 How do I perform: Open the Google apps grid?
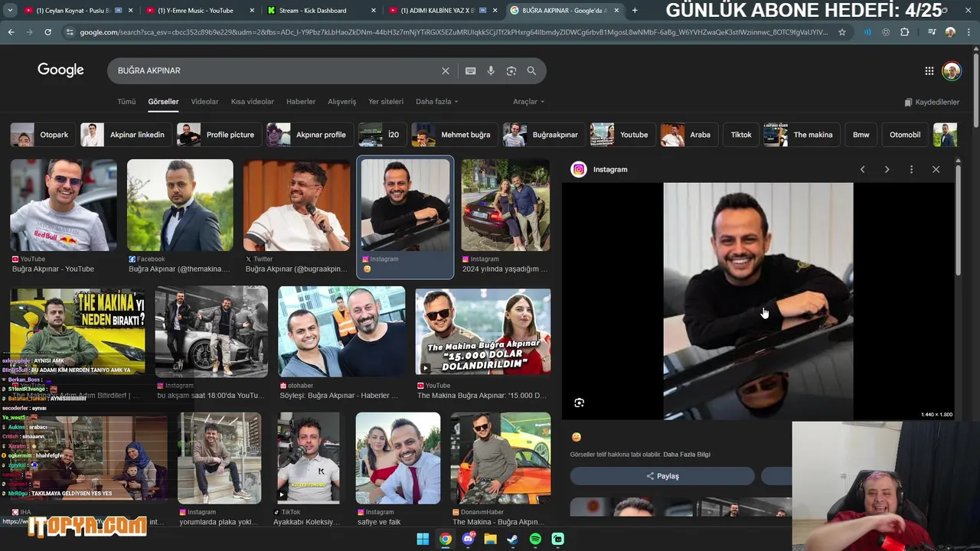[929, 71]
